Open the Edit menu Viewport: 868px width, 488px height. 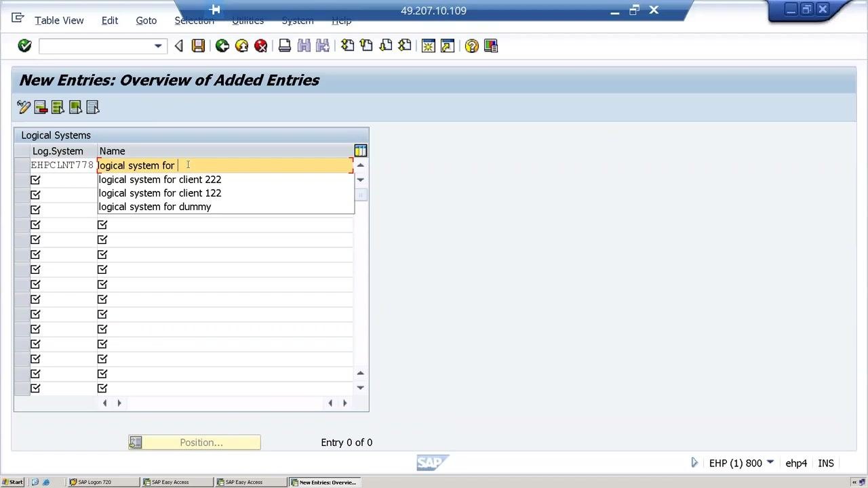[x=110, y=20]
